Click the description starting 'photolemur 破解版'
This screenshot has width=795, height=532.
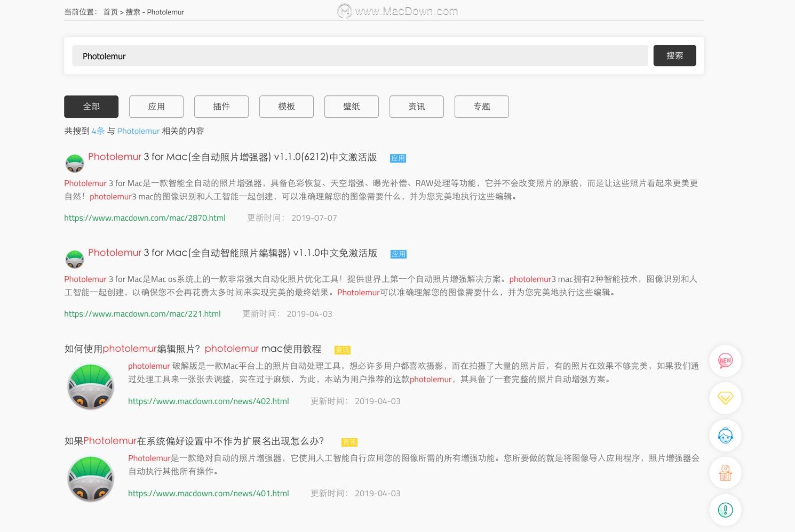414,373
